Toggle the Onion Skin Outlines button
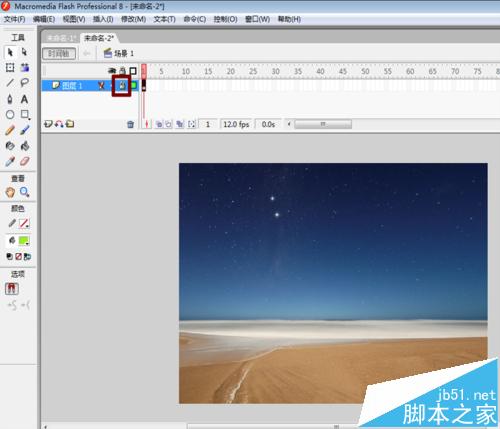500x429 pixels. point(169,124)
